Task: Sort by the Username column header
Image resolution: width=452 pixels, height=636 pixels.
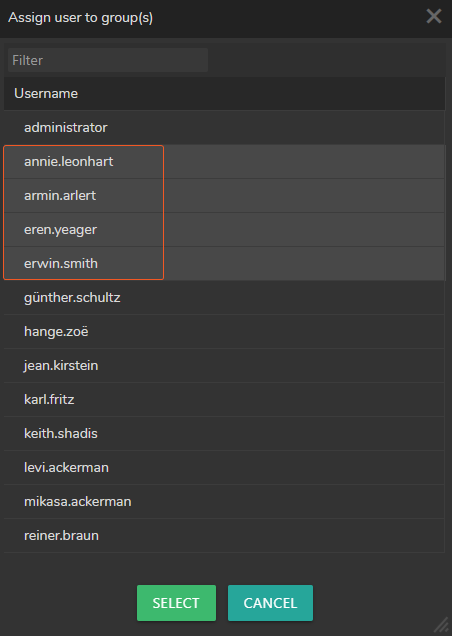Action: (x=46, y=93)
